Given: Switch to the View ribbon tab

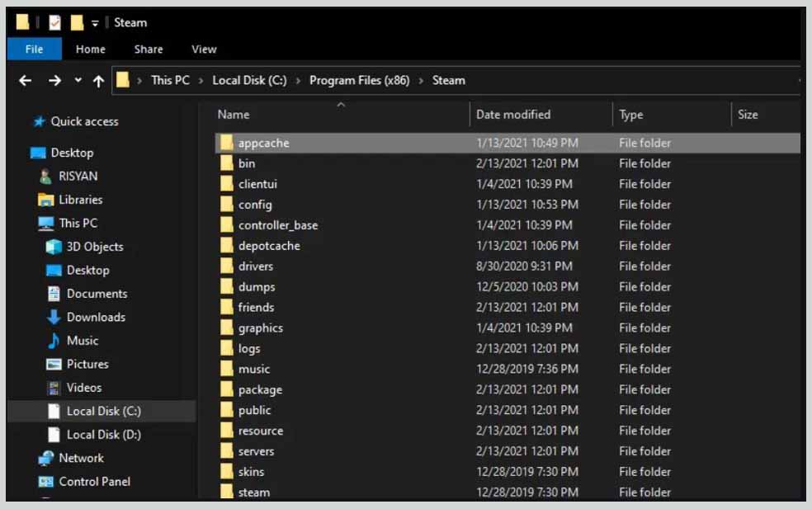Looking at the screenshot, I should click(203, 49).
